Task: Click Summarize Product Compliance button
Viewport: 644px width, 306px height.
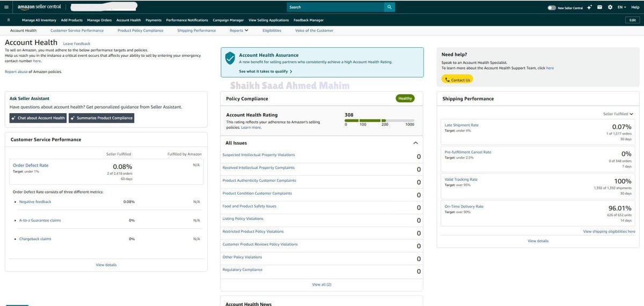Action: click(x=101, y=118)
